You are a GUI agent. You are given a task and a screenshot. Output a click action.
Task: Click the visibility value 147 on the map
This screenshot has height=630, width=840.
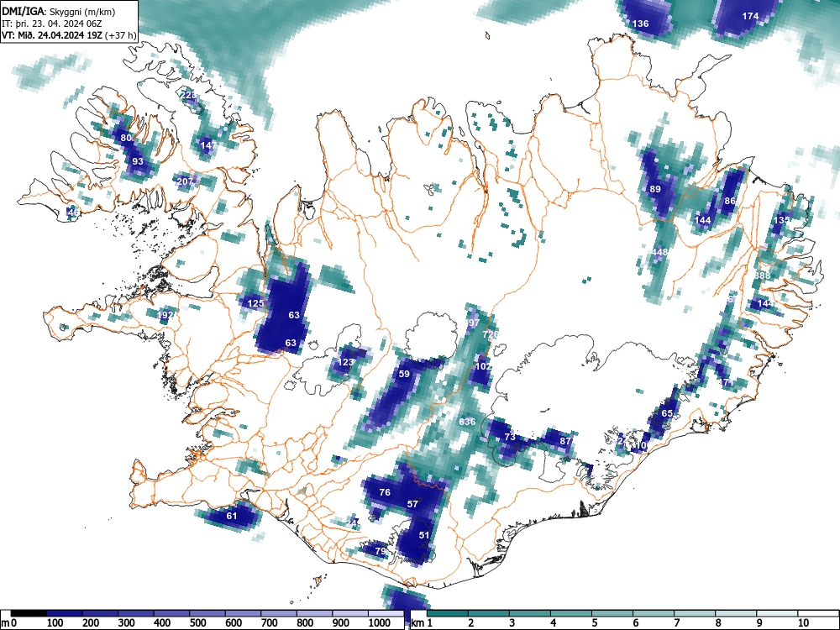pyautogui.click(x=207, y=144)
